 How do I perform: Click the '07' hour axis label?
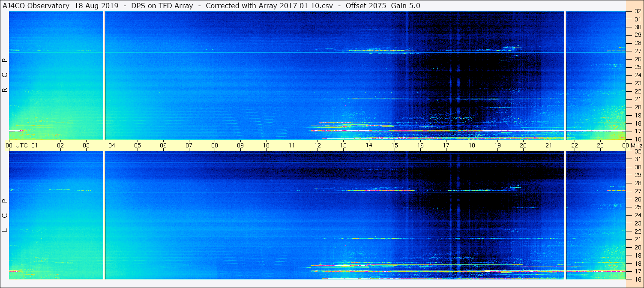pos(189,145)
